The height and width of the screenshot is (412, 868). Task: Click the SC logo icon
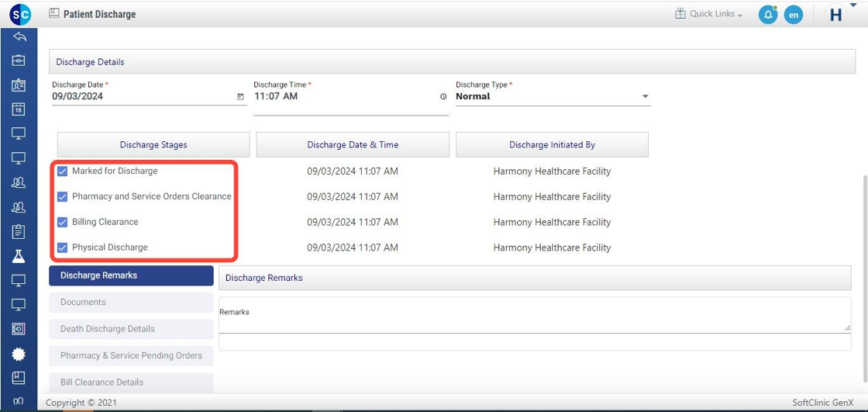[x=20, y=14]
